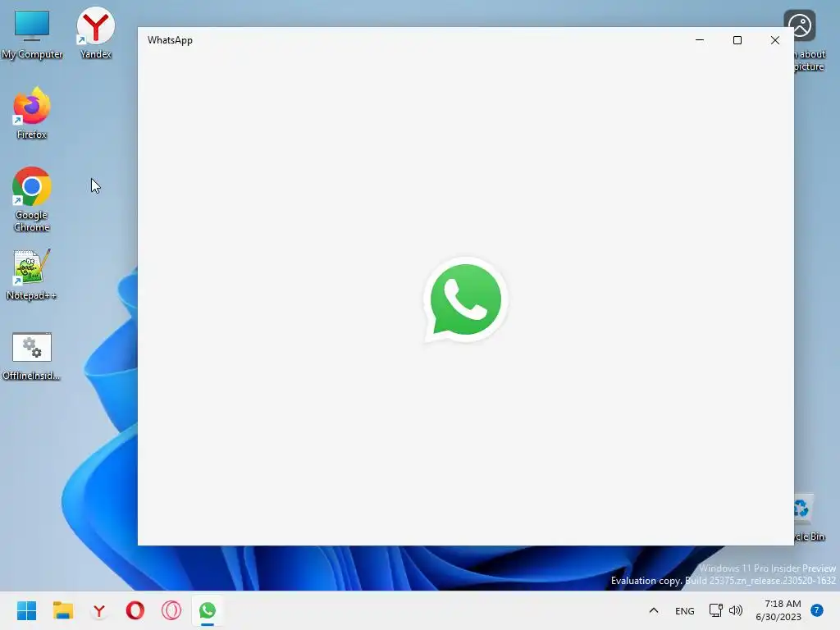Open the network status tray icon

pyautogui.click(x=715, y=610)
